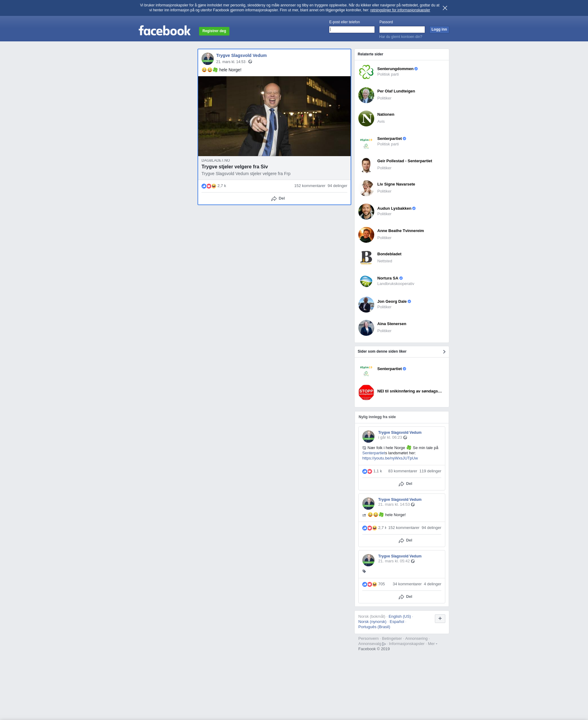This screenshot has width=588, height=720.
Task: Open Per Olaf Lundteigen profile picture
Action: [x=366, y=95]
